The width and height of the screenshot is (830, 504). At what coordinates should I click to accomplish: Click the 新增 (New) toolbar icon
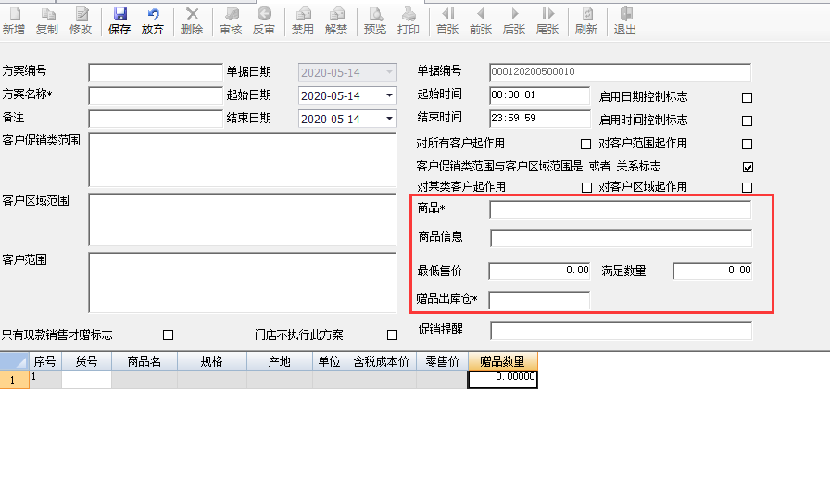coord(14,21)
